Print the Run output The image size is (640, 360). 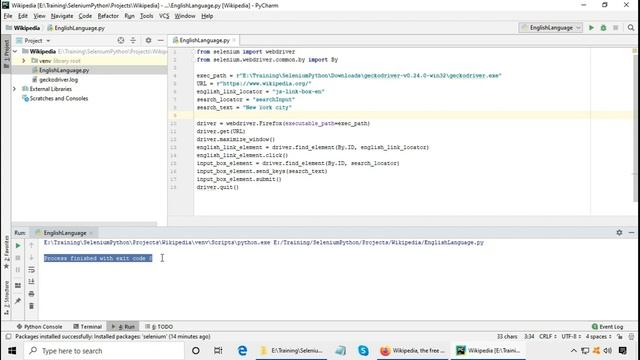click(31, 294)
